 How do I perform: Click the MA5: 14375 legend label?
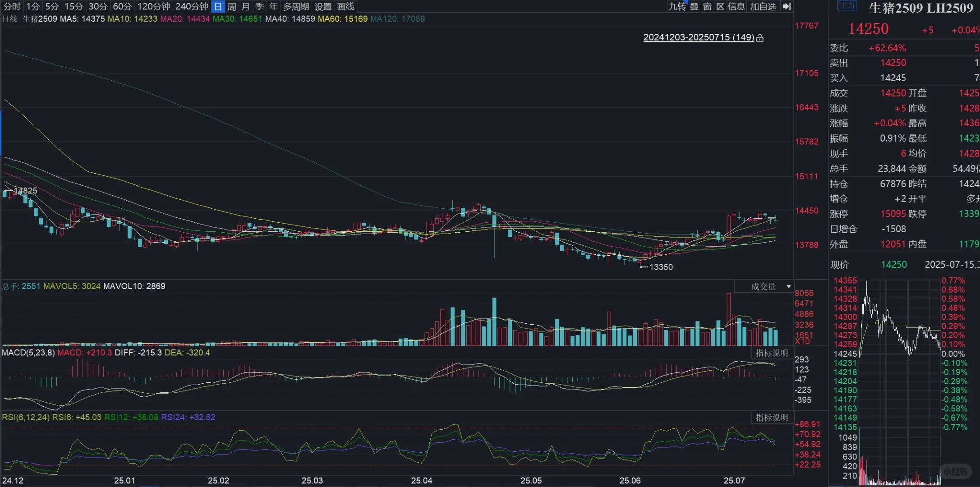pyautogui.click(x=83, y=19)
